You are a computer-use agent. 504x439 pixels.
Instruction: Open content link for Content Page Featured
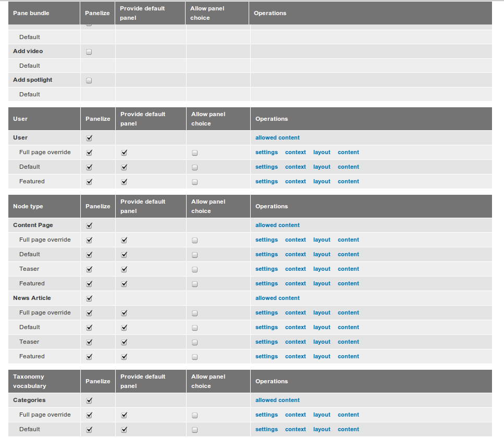(349, 283)
